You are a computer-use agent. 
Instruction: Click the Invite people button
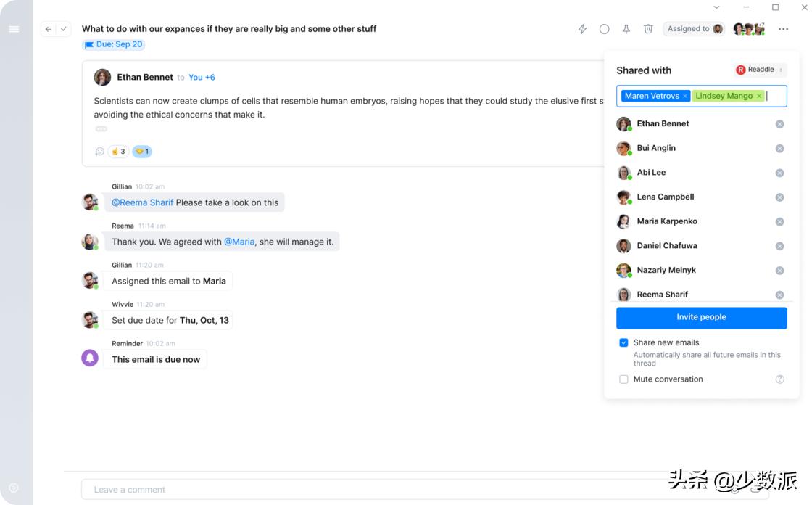pyautogui.click(x=701, y=318)
